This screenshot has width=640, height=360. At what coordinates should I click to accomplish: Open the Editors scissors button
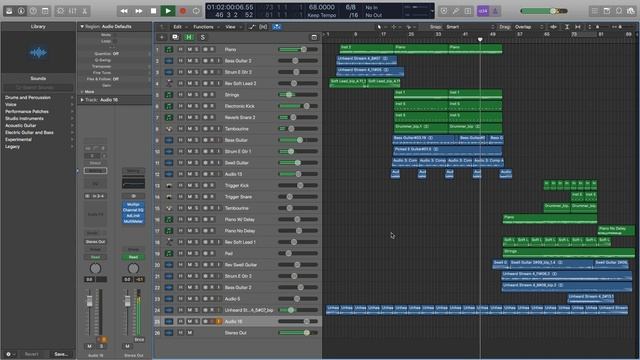pos(84,11)
